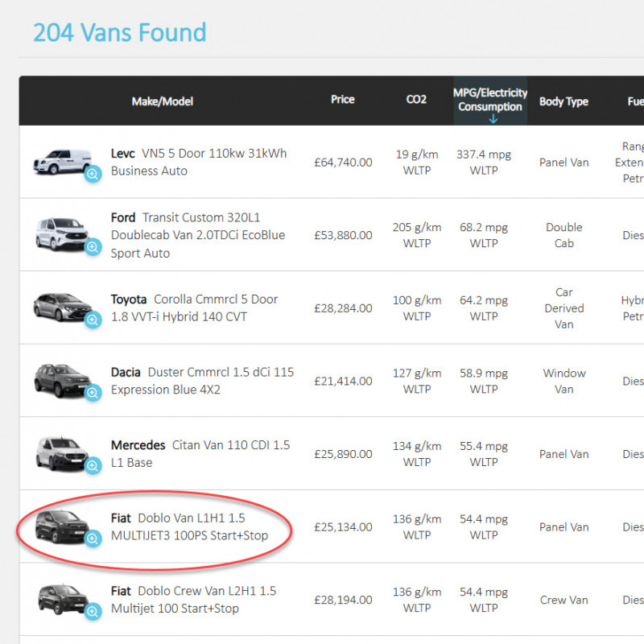
Task: Select Panel Van in the Fiat Doblo L1H1 row
Action: tap(564, 526)
